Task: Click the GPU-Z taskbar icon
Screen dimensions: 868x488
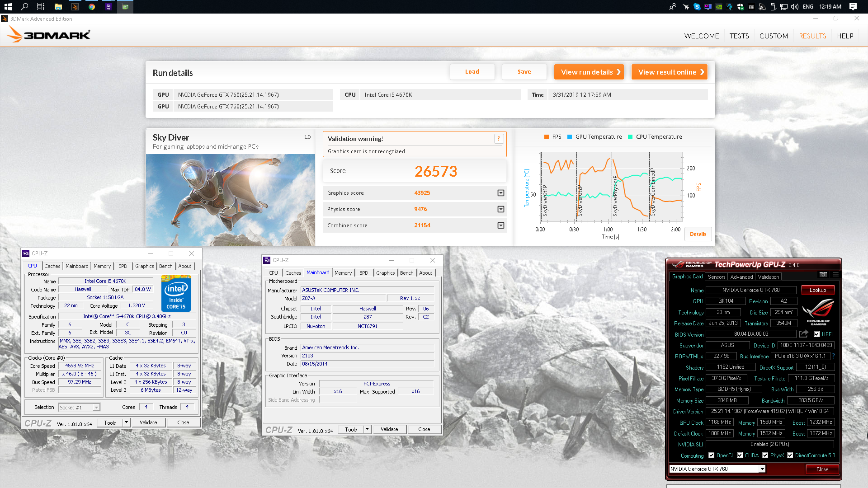Action: click(x=125, y=6)
